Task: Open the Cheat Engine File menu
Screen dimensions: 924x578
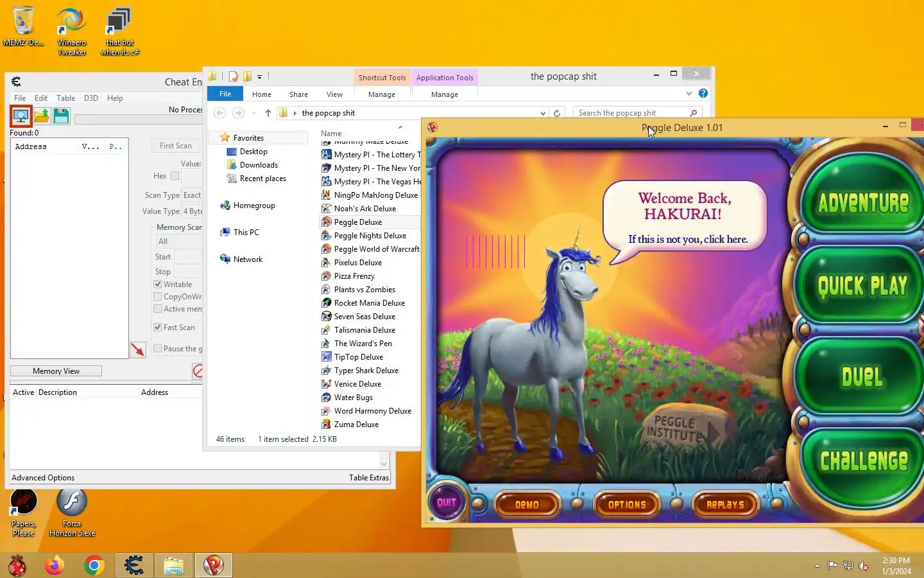Action: point(20,98)
